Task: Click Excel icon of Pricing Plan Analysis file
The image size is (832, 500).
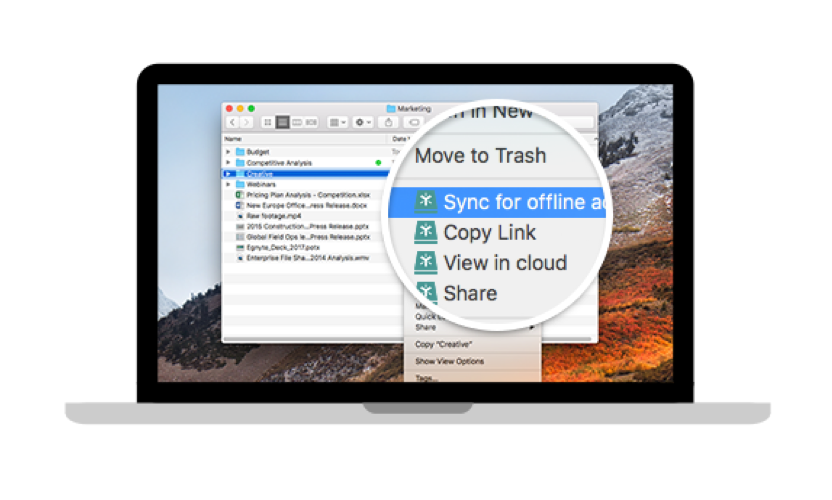Action: [x=240, y=195]
